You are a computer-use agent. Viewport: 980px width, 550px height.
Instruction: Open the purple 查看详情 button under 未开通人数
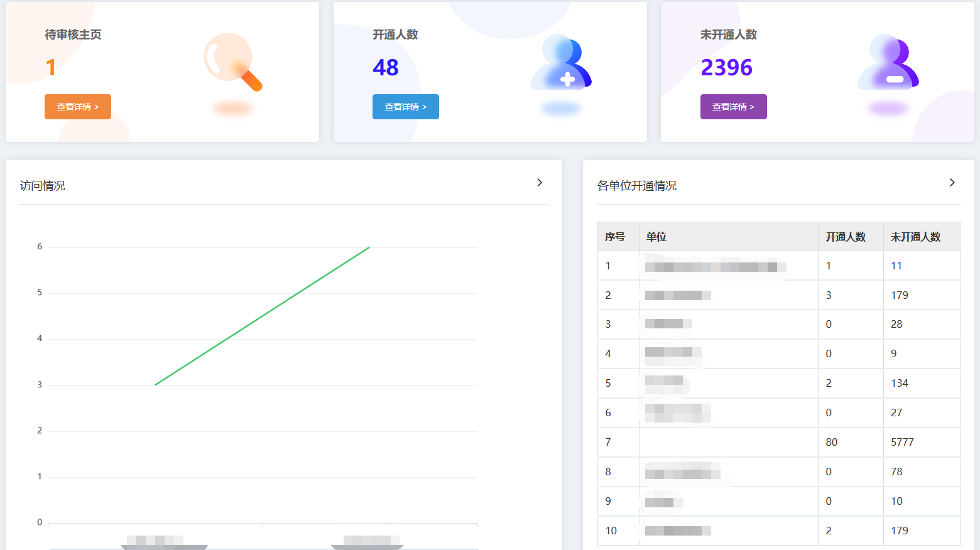pyautogui.click(x=733, y=107)
